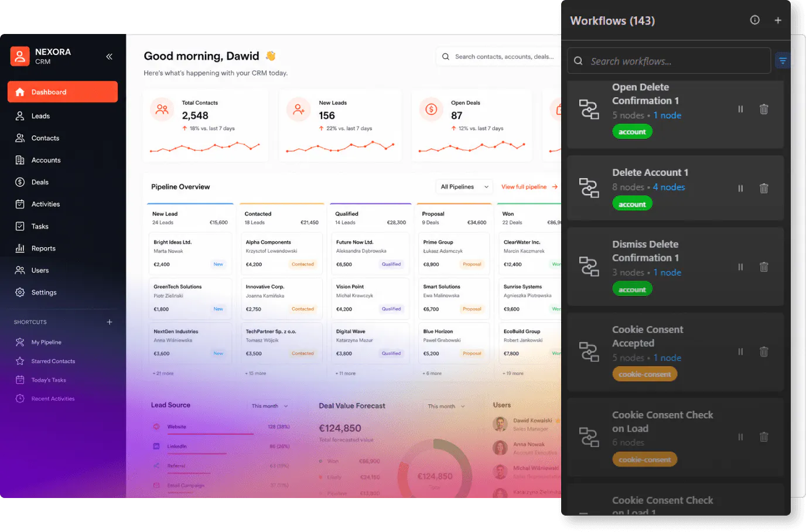The height and width of the screenshot is (532, 806).
Task: Click cookie-consent tag on Cookie Consent Accepted
Action: (x=645, y=374)
